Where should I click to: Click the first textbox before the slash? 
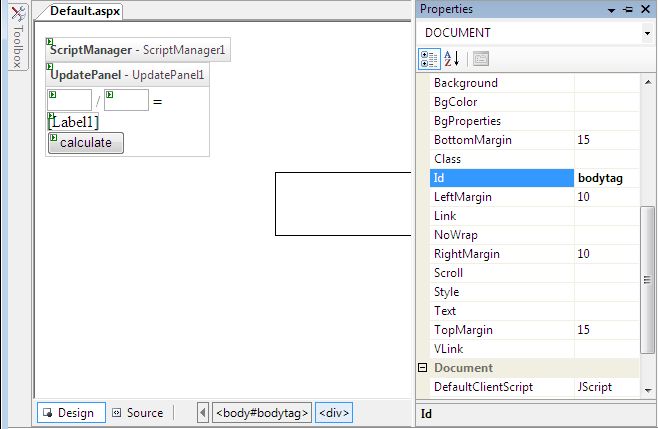69,100
